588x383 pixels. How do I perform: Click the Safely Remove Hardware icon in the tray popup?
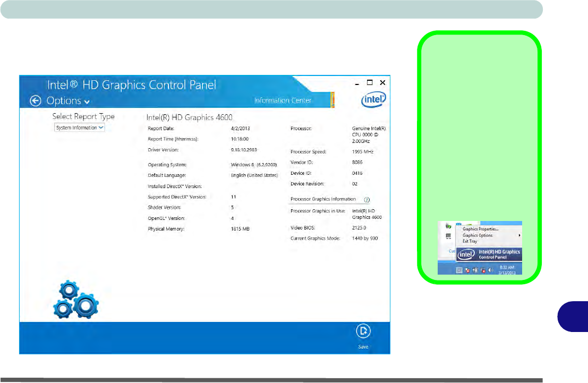coord(448,226)
